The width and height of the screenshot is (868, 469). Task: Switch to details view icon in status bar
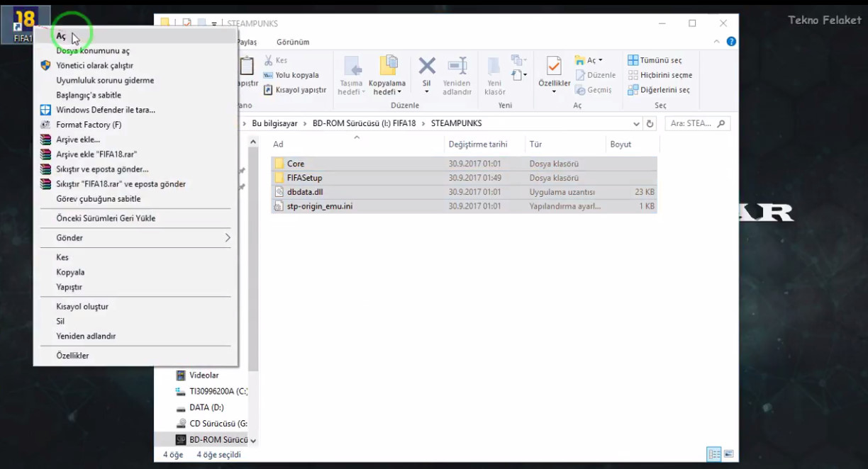tap(714, 454)
